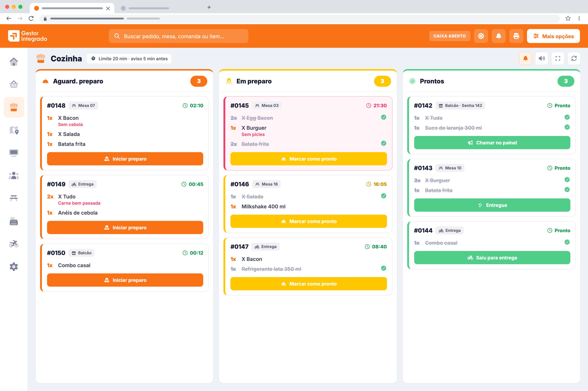This screenshot has height=391, width=588.
Task: Reload the page in browser toolbar
Action: pos(31,18)
